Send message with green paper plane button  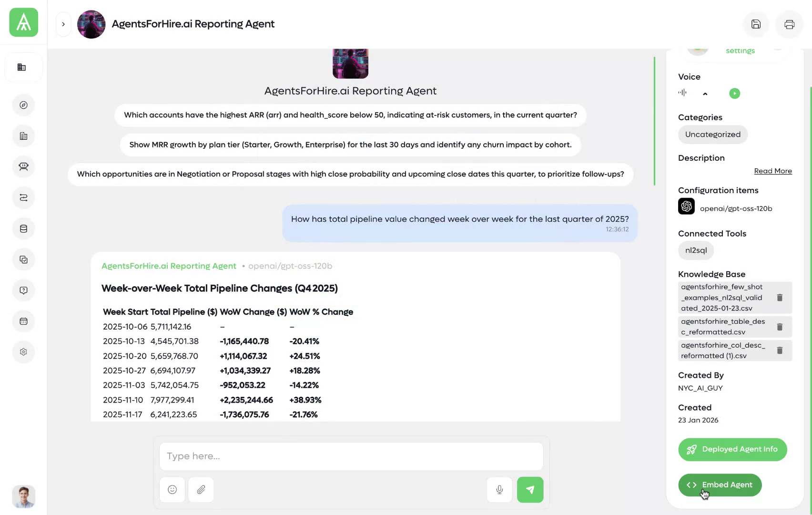coord(530,490)
